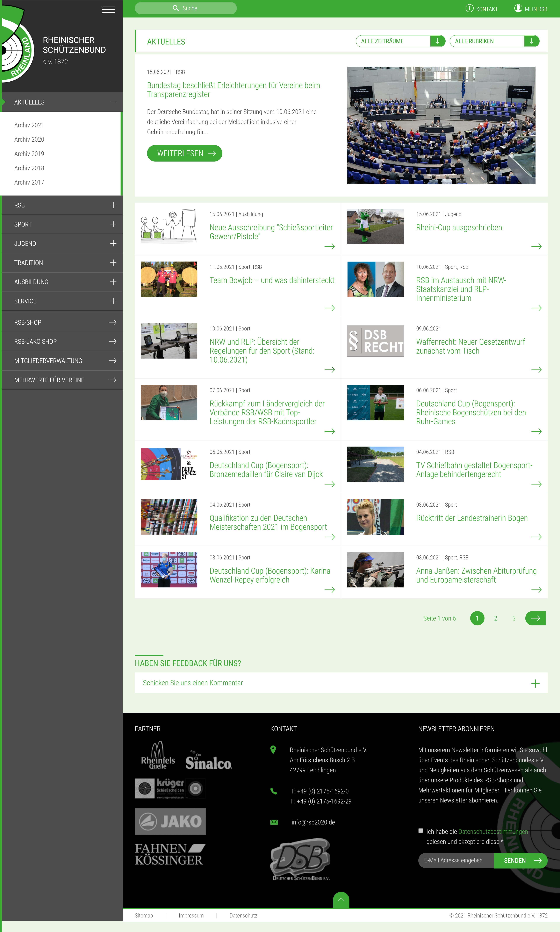Click the email envelope icon in footer
Viewport: 560px width, 932px height.
pos(274,822)
